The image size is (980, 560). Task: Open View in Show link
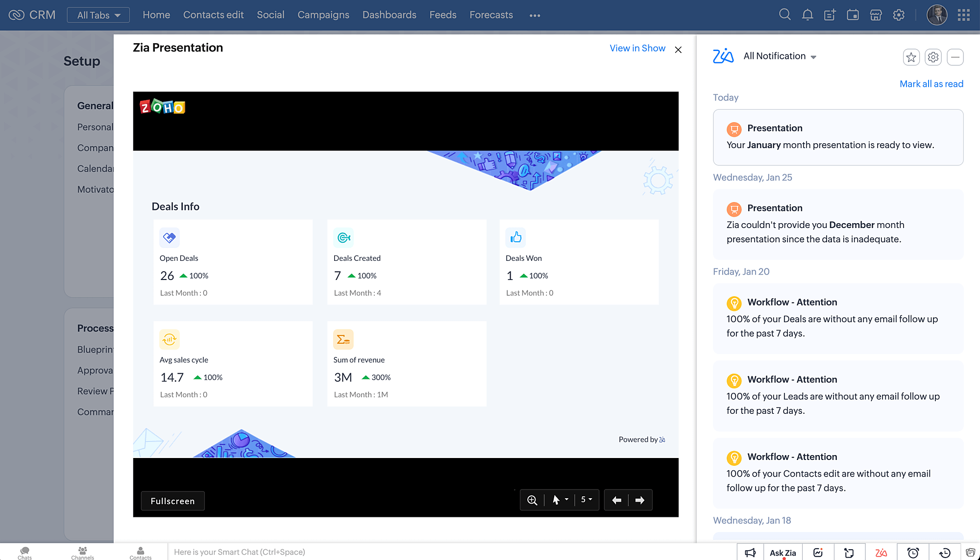click(x=637, y=48)
